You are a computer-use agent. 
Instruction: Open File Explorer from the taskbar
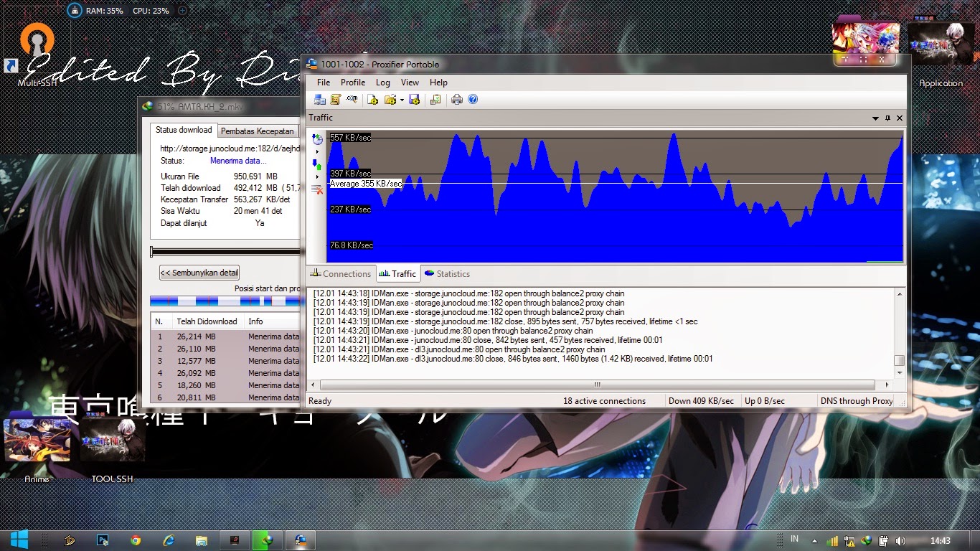tap(202, 540)
